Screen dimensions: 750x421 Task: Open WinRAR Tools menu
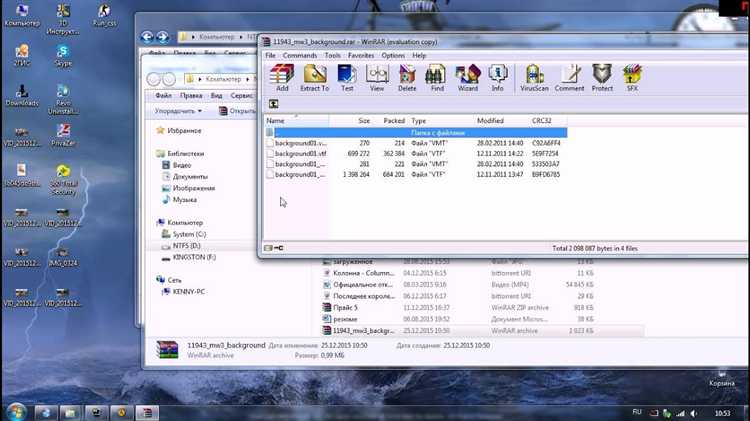click(332, 55)
